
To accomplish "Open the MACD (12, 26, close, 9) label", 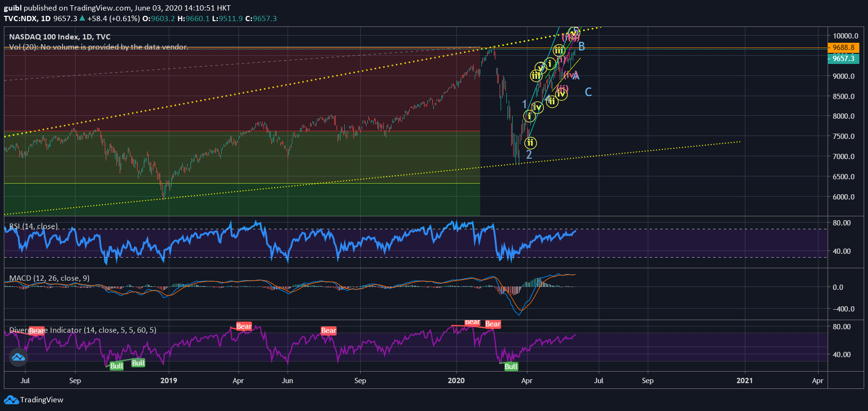I will pyautogui.click(x=49, y=278).
